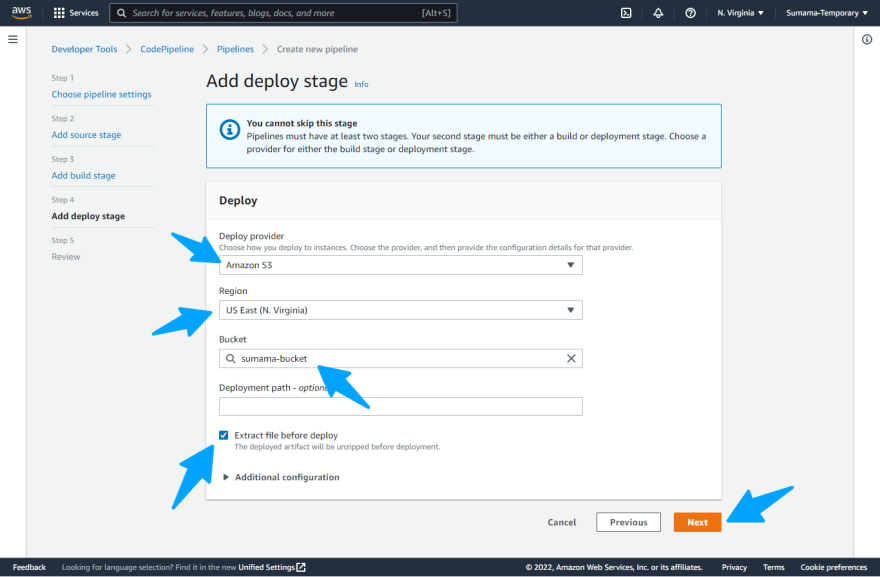Image resolution: width=880 pixels, height=577 pixels.
Task: Click the 'Create new pipeline' breadcrumb text
Action: click(x=317, y=49)
